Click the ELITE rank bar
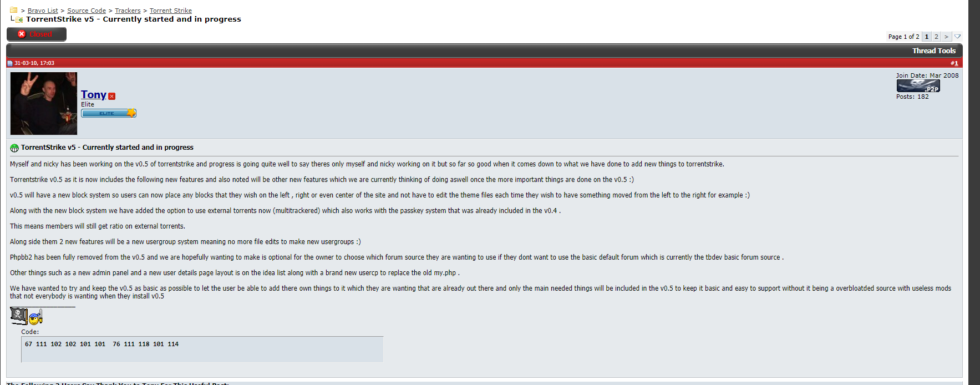The image size is (980, 385). pos(109,113)
